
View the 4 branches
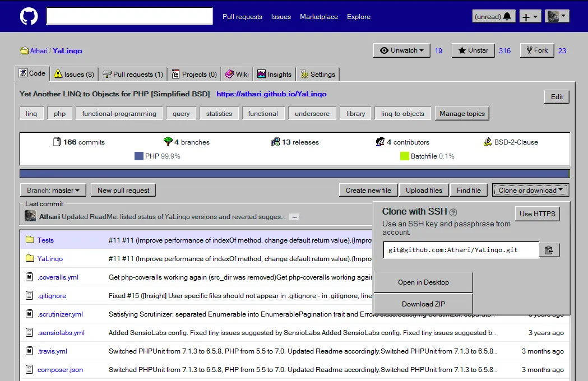187,142
